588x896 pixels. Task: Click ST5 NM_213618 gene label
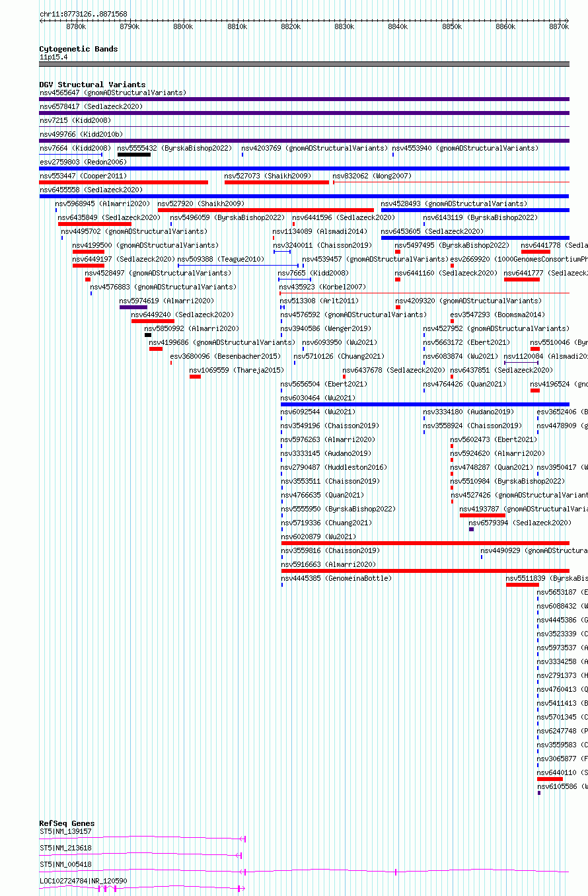(66, 848)
